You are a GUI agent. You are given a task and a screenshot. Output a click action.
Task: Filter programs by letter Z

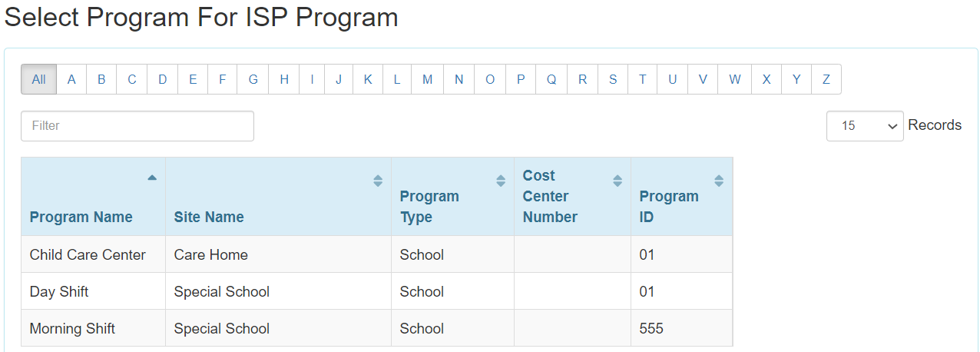pyautogui.click(x=826, y=79)
